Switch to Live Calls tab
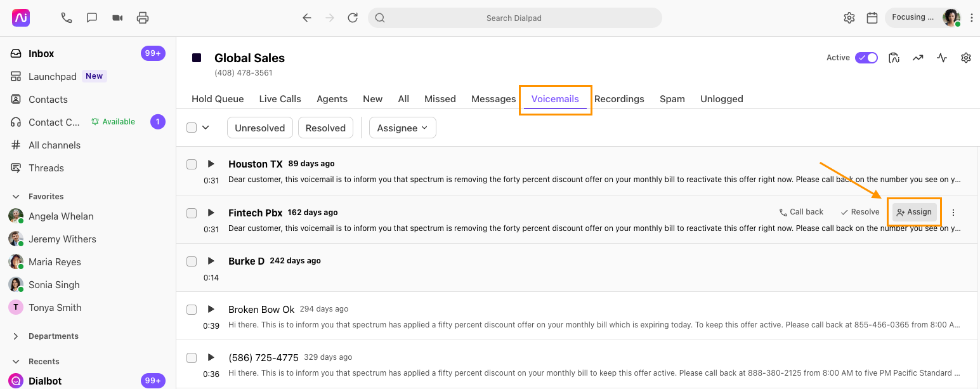Viewport: 980px width, 389px height. (280, 99)
